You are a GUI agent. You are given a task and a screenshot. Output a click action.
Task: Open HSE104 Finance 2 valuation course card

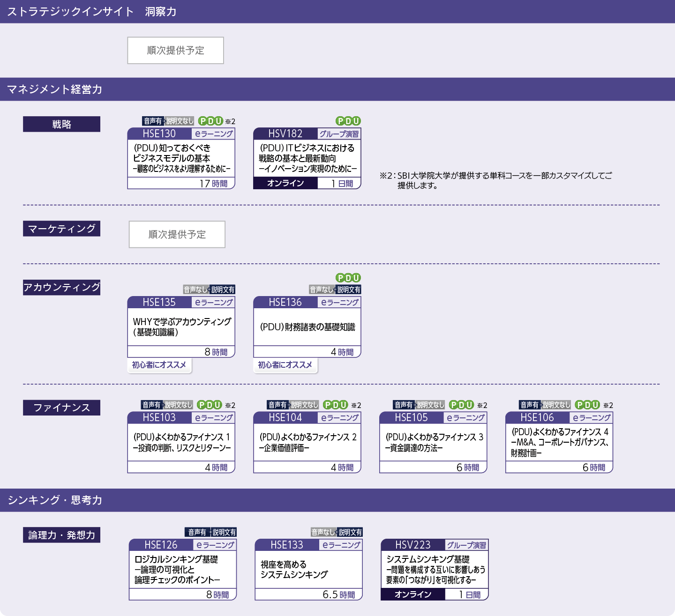(x=307, y=442)
